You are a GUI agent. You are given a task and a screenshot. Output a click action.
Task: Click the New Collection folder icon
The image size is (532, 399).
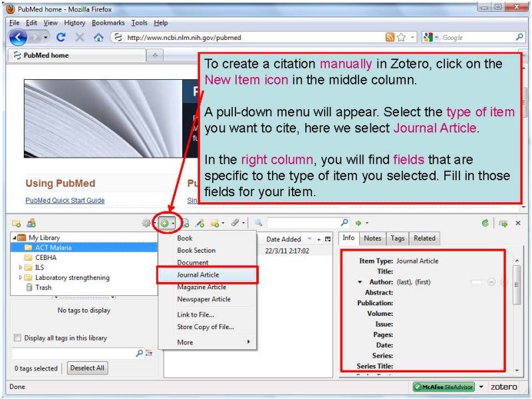click(x=16, y=223)
